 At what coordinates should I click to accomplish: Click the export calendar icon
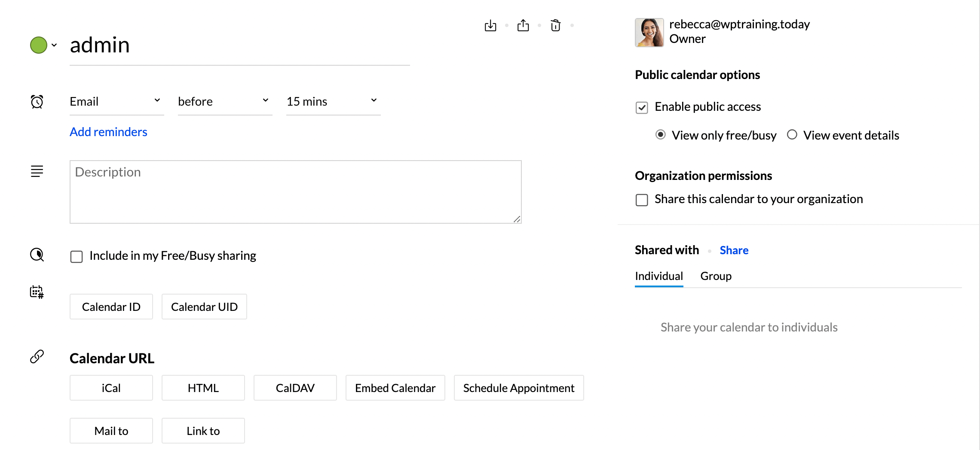[523, 26]
